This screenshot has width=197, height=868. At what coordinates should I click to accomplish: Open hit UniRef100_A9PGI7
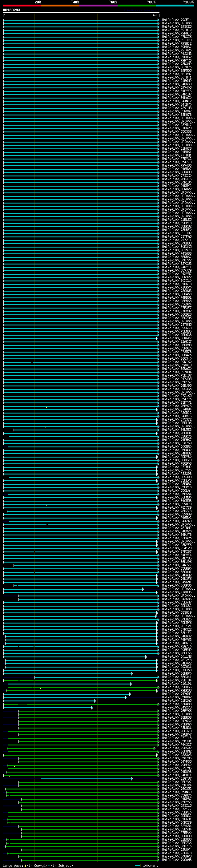coord(176,33)
